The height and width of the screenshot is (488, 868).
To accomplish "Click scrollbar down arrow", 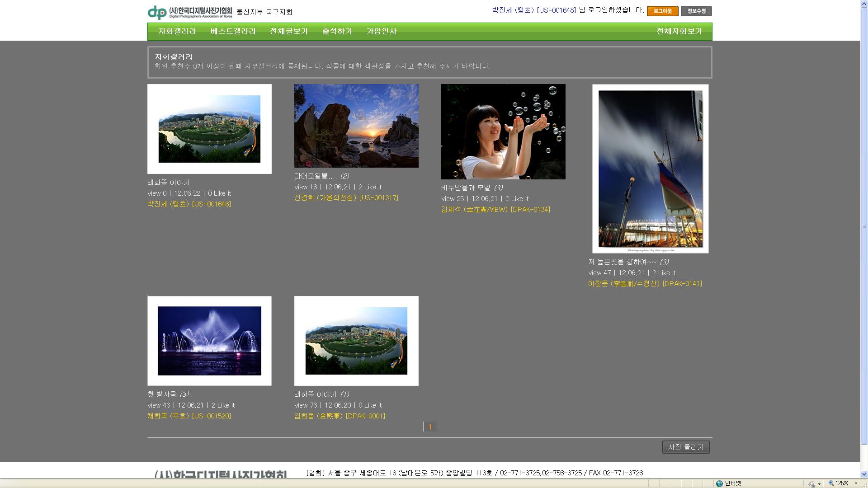I will tap(864, 474).
